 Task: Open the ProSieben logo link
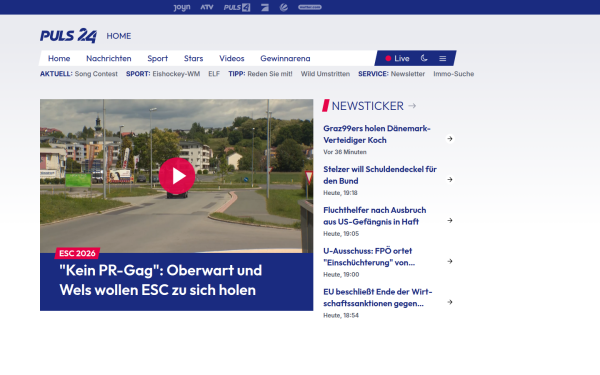(x=265, y=7)
